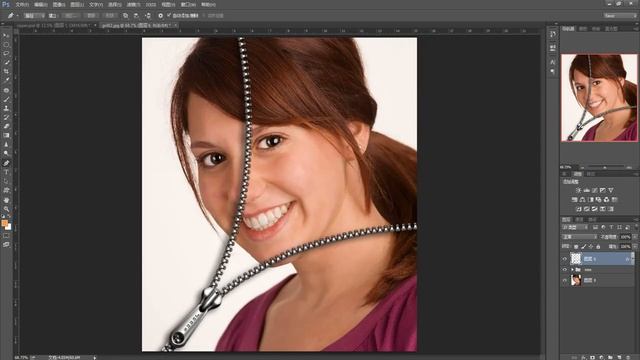The image size is (640, 360).
Task: Select the Path Selection tool
Action: pyautogui.click(x=6, y=181)
